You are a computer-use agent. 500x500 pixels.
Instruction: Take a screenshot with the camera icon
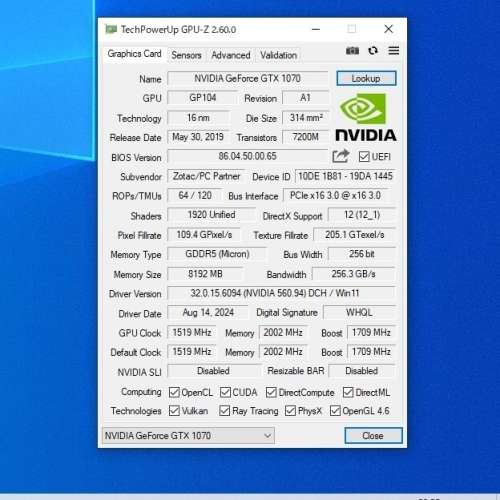click(x=352, y=51)
